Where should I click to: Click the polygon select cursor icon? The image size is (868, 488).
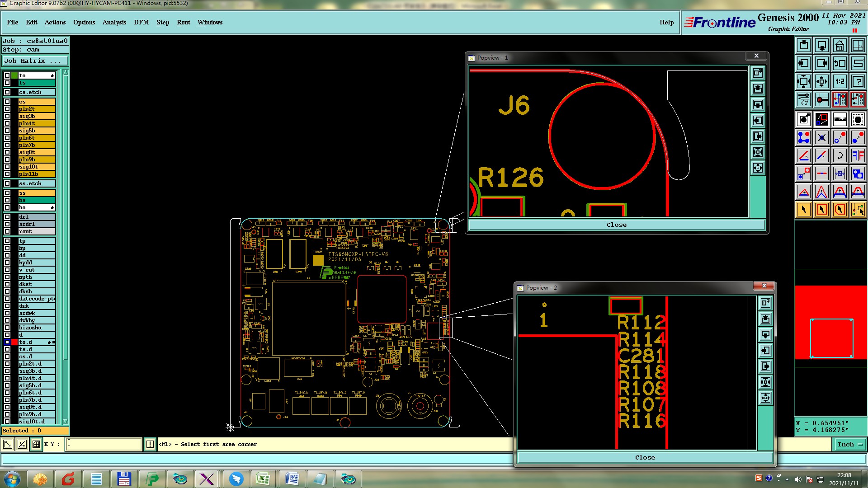(x=840, y=210)
